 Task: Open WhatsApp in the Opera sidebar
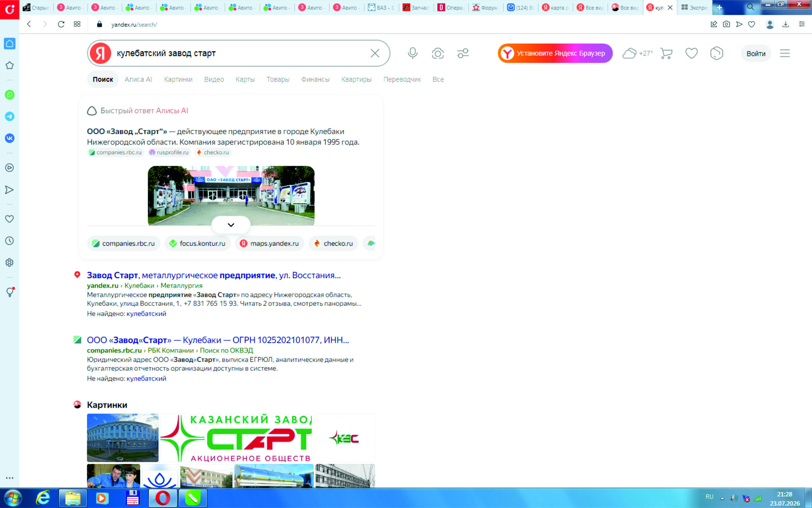click(9, 95)
